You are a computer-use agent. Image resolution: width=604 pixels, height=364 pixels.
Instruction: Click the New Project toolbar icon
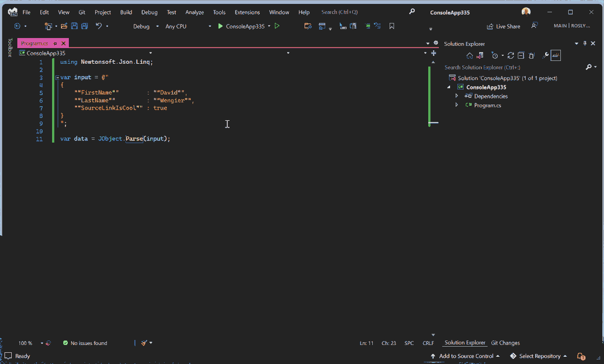[48, 26]
